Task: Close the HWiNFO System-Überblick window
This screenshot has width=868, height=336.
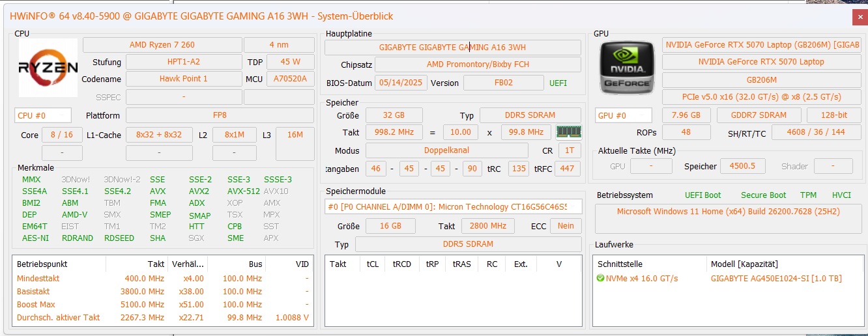Action: (860, 17)
